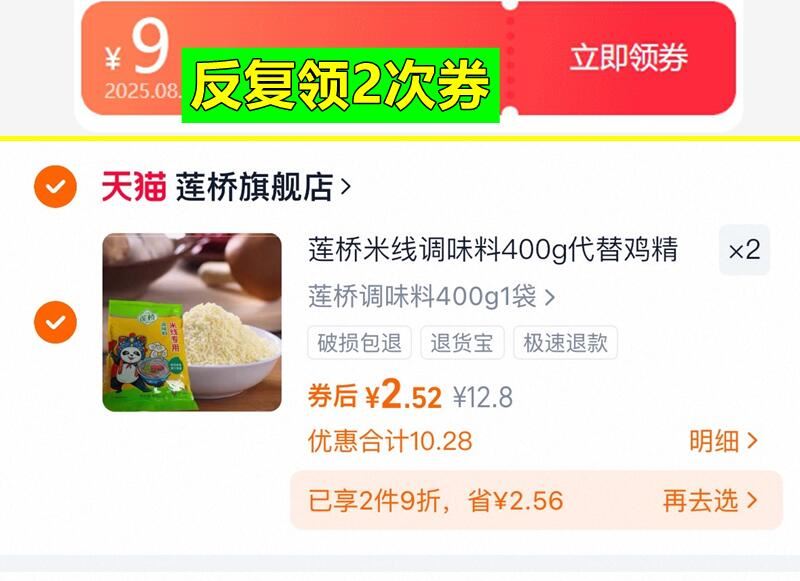Tap the 极速退款 service tag
The height and width of the screenshot is (581, 800).
pyautogui.click(x=565, y=342)
